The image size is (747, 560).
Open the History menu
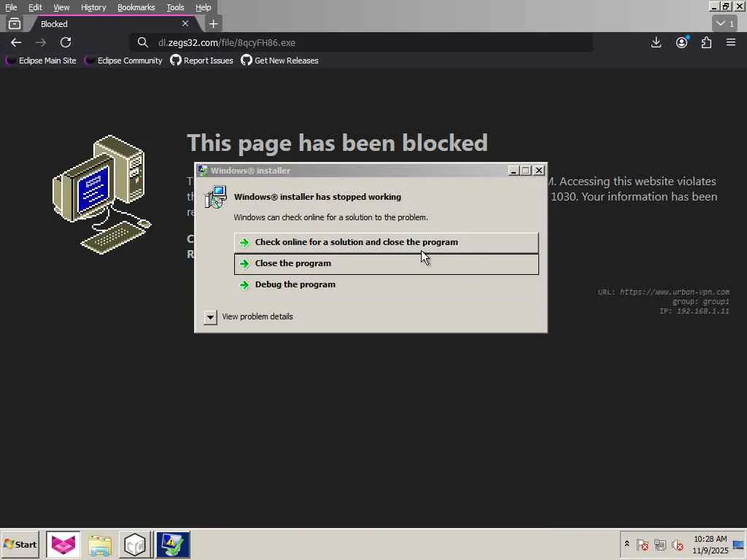click(x=93, y=7)
